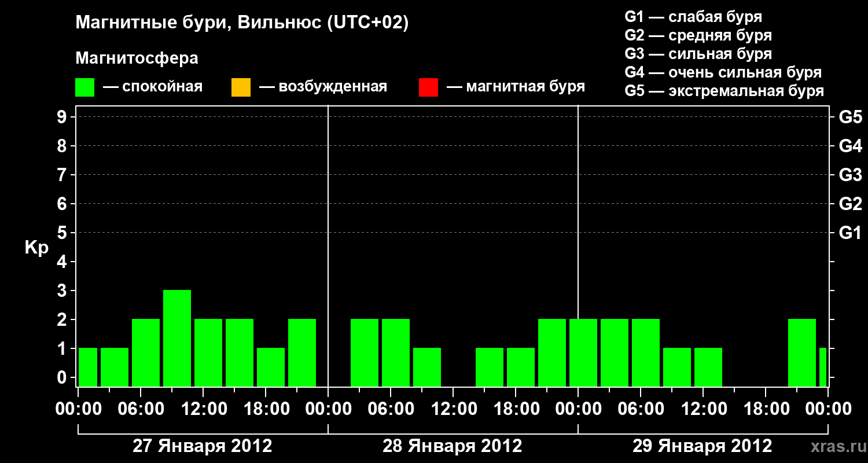868x463 pixels.
Task: Select the 'G5 — экстремальная буря' legend line
Action: 724,91
